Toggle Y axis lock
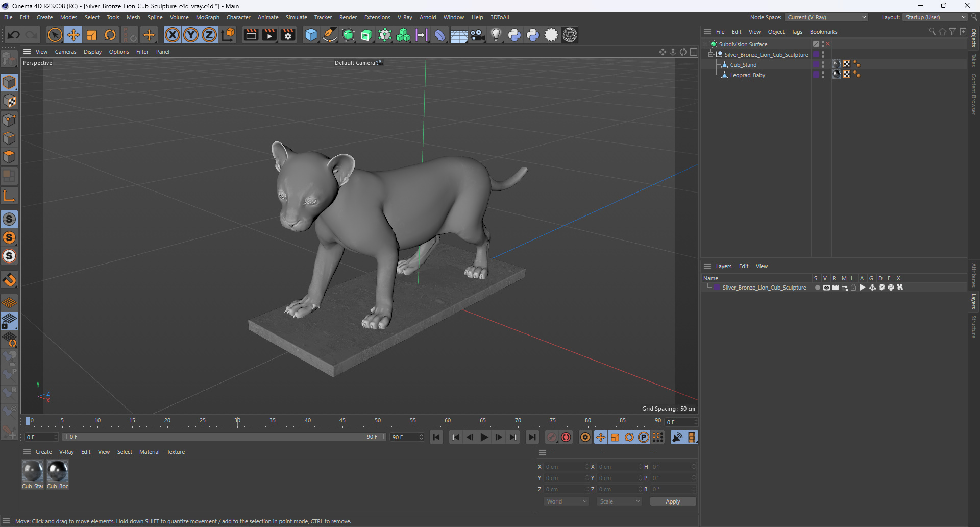 [x=191, y=35]
